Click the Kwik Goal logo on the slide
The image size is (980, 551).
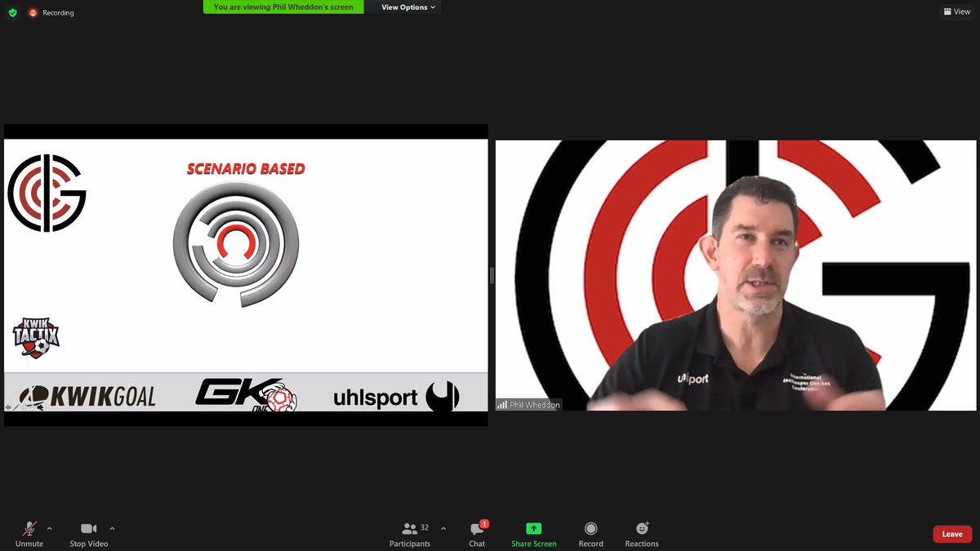(87, 397)
